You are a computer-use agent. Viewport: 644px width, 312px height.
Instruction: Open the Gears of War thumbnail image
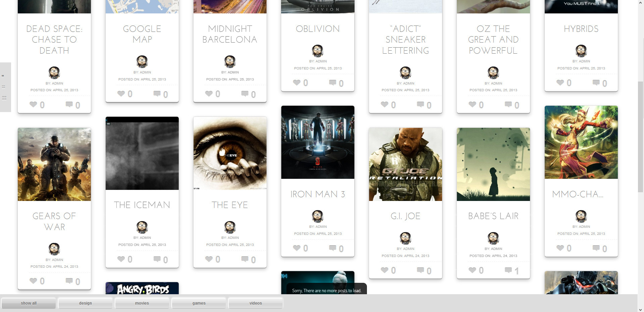54,164
